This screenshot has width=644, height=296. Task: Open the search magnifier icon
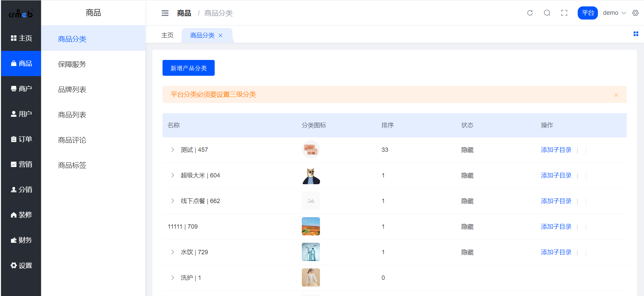pos(547,13)
